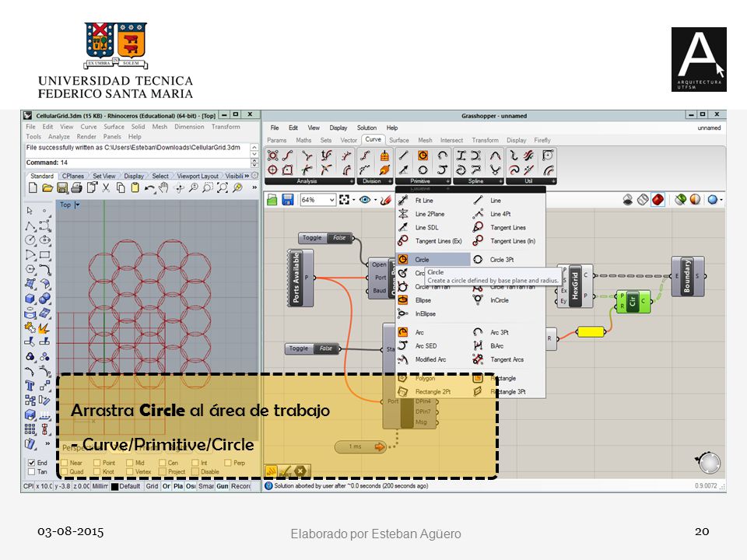Flip the upper Toggle False component
Viewport: 747px width, 560px height.
point(326,238)
